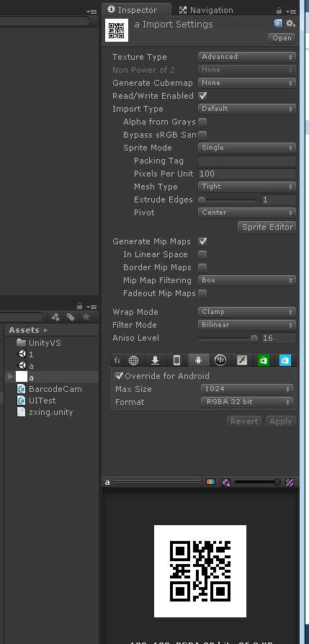Click the Open button

tap(282, 37)
